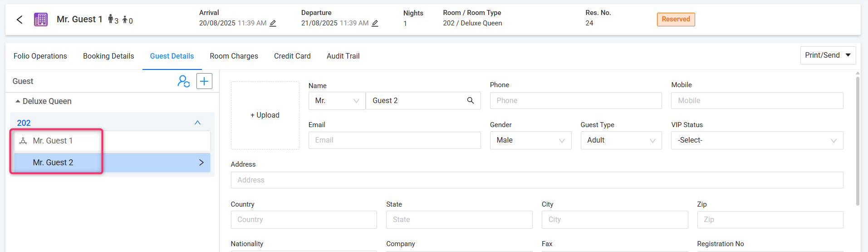Click the refresh guest profile icon
Screen dimensions: 868x252
pyautogui.click(x=184, y=81)
